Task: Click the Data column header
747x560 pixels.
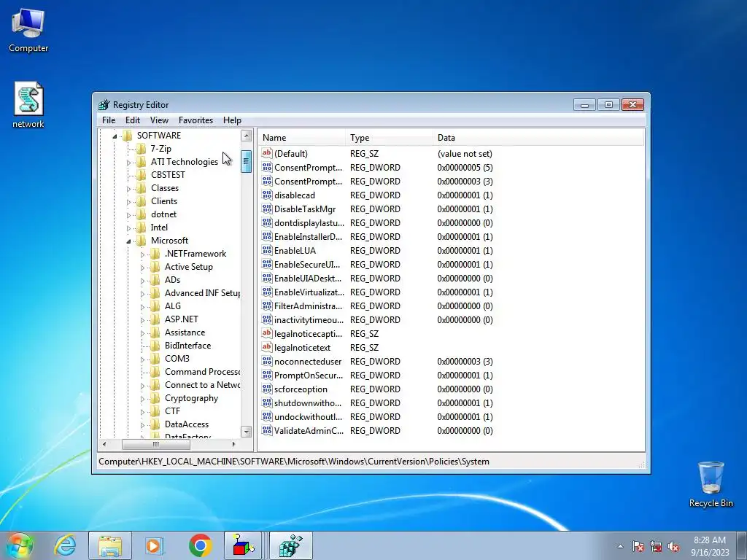Action: [x=538, y=138]
